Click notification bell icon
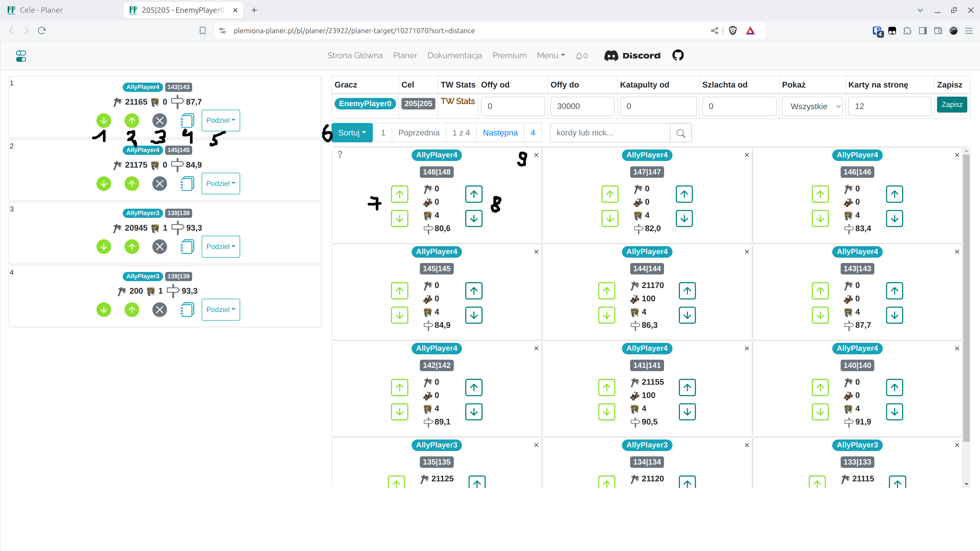The width and height of the screenshot is (980, 551). pos(579,56)
